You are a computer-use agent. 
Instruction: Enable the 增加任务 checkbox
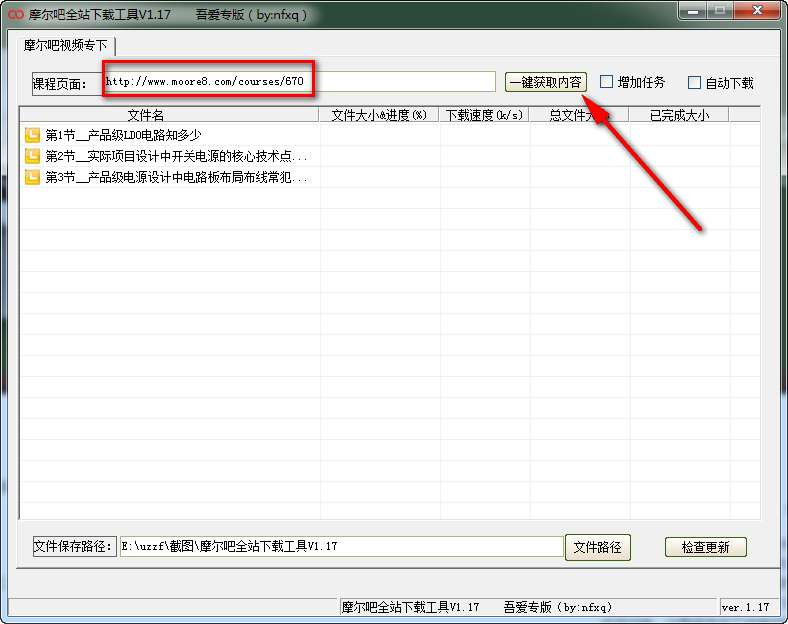click(x=607, y=82)
